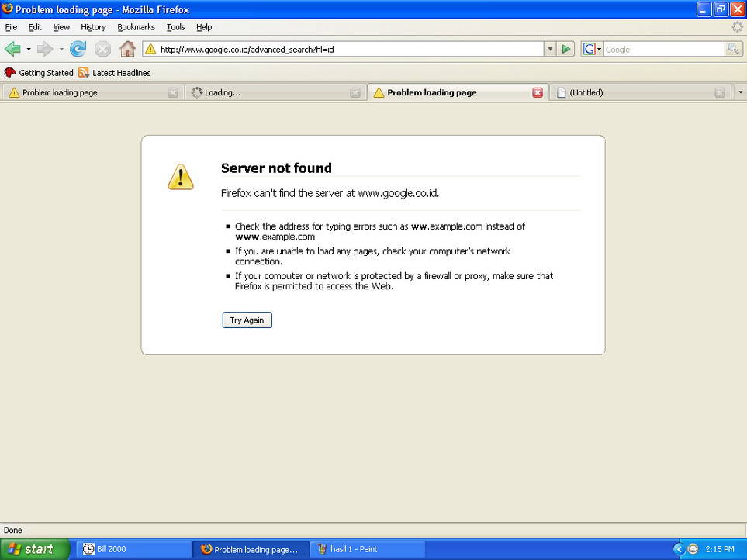Expand the address bar history dropdown
747x560 pixels.
tap(550, 49)
